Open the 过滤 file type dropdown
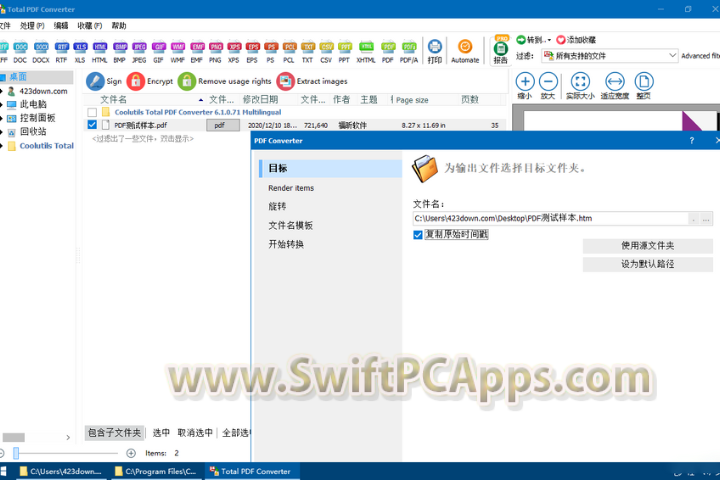 (610, 56)
